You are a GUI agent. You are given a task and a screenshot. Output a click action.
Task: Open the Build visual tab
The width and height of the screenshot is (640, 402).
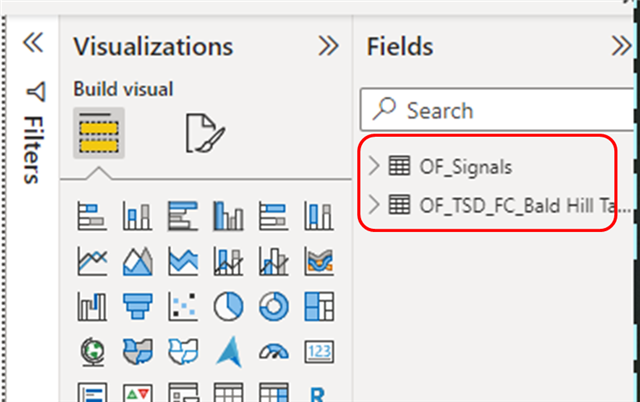pyautogui.click(x=98, y=133)
